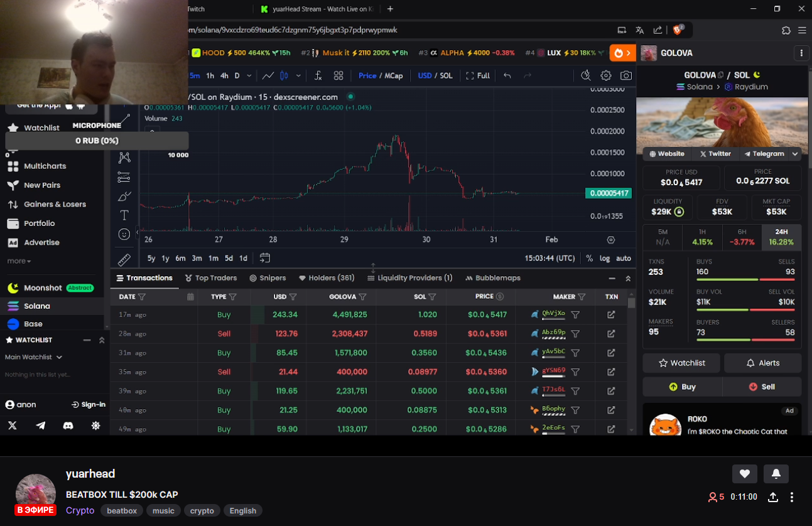Undo the last chart action
Screen dimensions: 812x526
pyautogui.click(x=507, y=76)
